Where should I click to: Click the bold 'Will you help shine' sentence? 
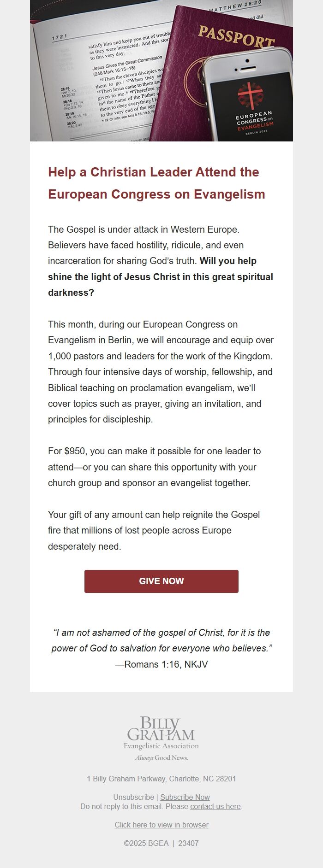point(161,277)
